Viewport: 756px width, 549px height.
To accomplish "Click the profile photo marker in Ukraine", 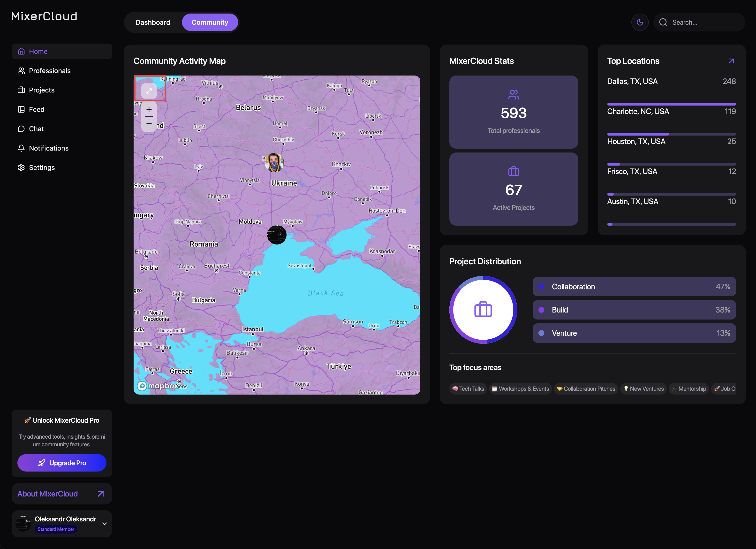I will click(274, 163).
